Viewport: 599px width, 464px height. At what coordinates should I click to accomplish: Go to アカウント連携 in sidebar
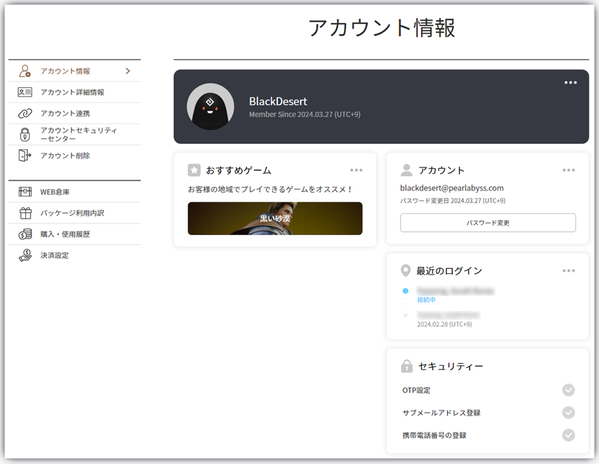[74, 113]
